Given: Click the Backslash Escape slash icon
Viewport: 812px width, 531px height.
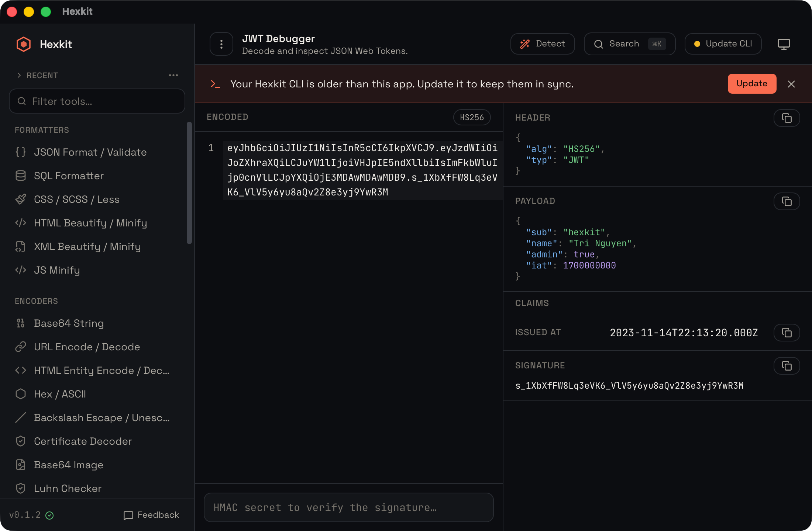Looking at the screenshot, I should coord(21,417).
